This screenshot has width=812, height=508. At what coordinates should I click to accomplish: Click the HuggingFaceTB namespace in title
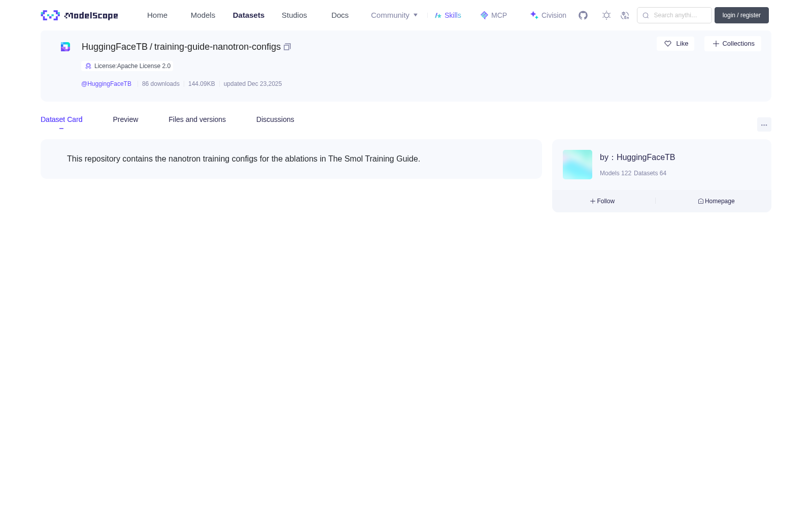115,47
